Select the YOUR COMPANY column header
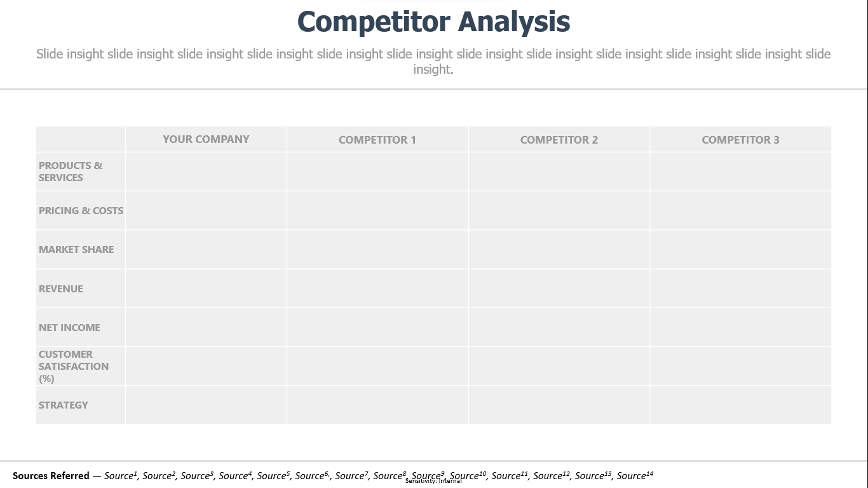Screen dimensions: 868x488 (206, 139)
